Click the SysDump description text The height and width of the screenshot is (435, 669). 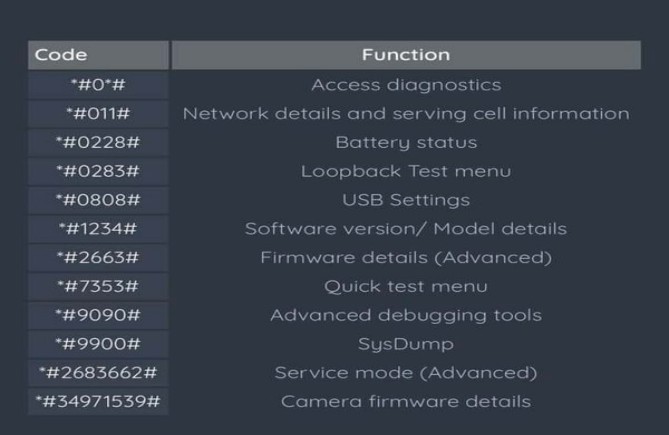point(406,345)
